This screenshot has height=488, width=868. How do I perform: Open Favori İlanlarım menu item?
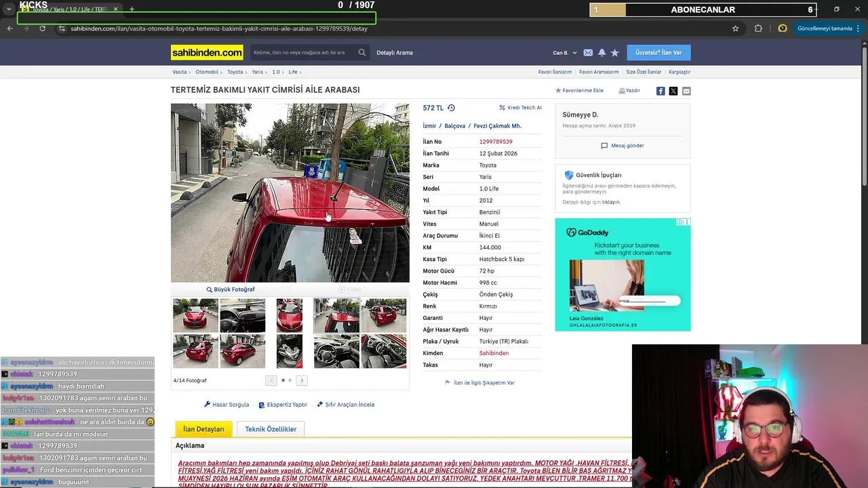point(555,72)
